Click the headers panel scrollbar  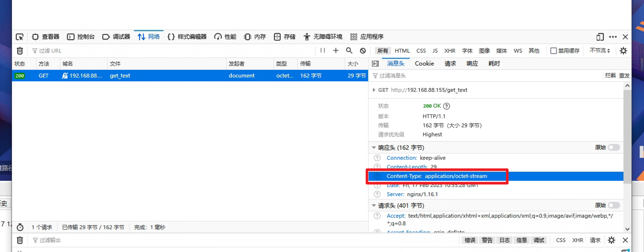pos(627,137)
